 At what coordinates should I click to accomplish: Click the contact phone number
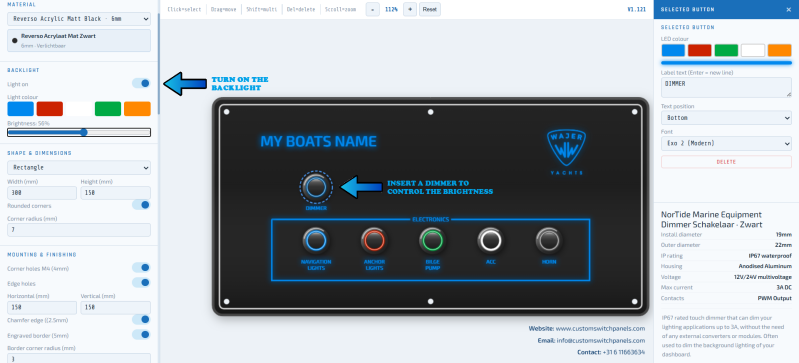[x=624, y=352]
